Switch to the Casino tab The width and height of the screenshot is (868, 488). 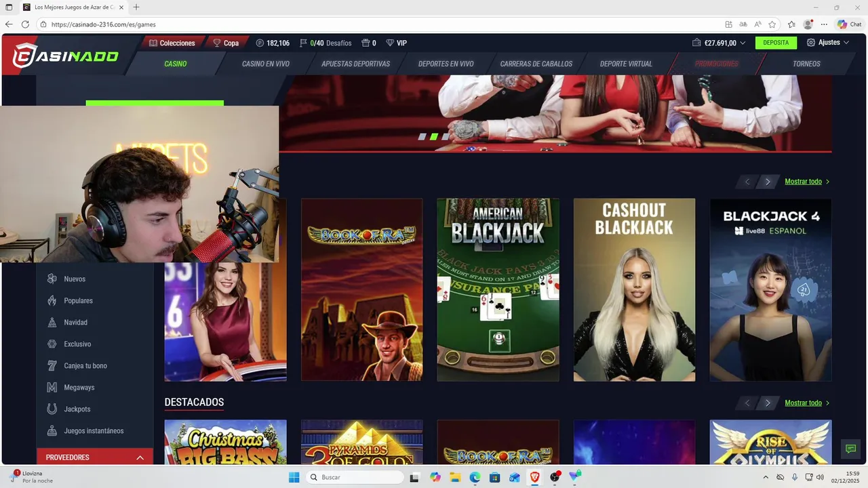175,64
